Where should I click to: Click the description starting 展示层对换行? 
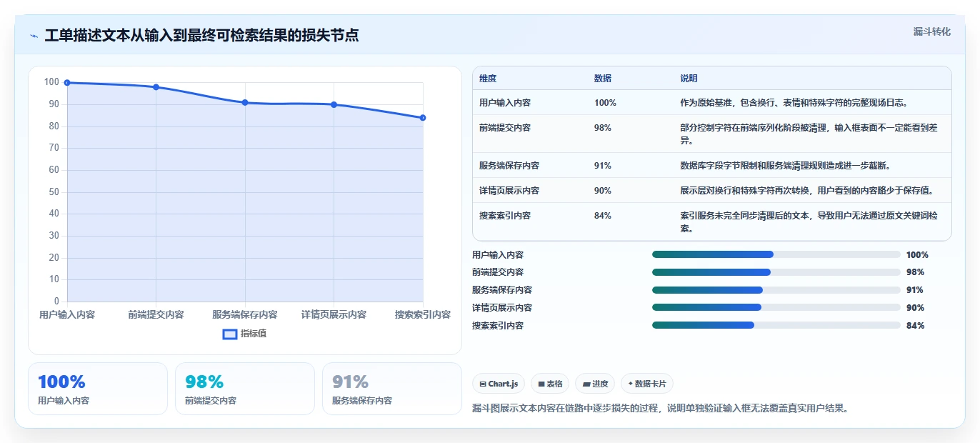click(x=806, y=191)
